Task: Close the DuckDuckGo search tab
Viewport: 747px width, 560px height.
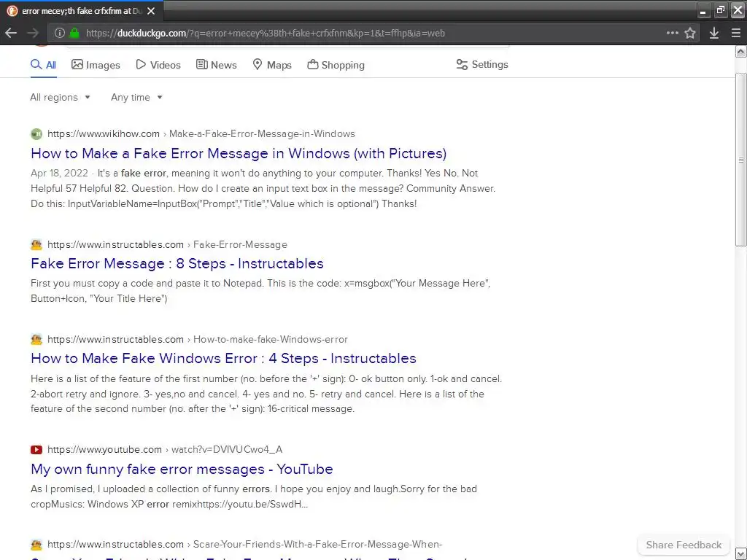Action: click(x=151, y=11)
